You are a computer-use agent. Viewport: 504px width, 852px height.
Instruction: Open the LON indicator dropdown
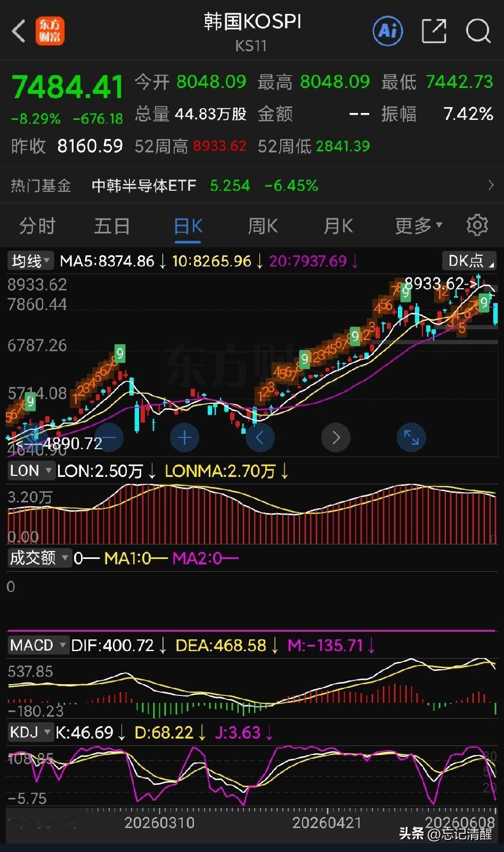pyautogui.click(x=31, y=470)
